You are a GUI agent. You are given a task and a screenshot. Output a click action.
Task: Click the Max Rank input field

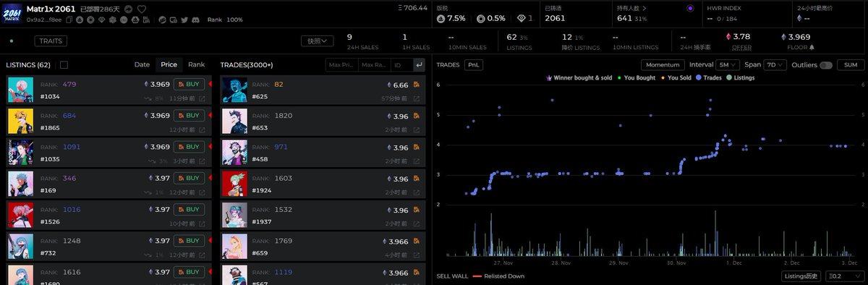(x=374, y=65)
